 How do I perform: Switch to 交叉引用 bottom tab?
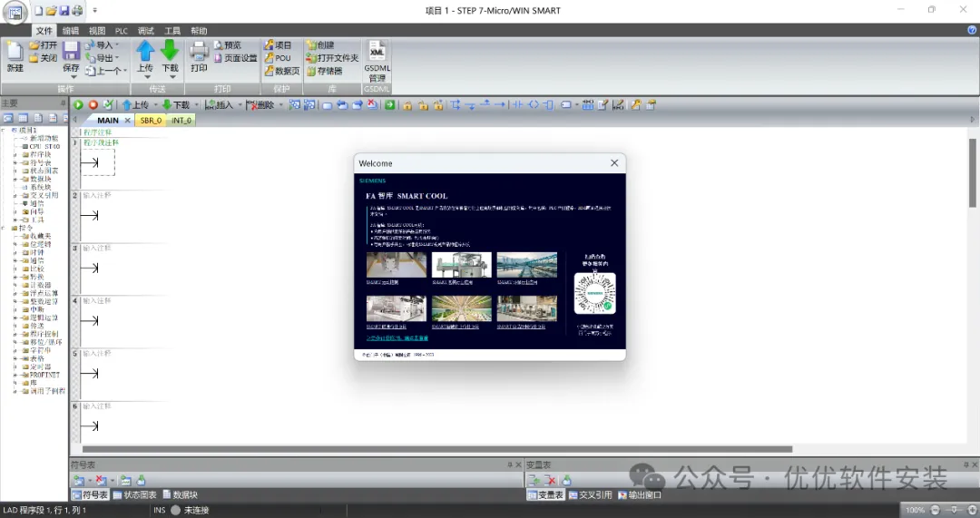[590, 495]
